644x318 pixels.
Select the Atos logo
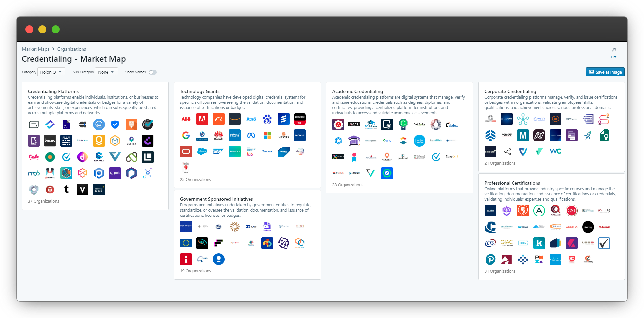251,119
